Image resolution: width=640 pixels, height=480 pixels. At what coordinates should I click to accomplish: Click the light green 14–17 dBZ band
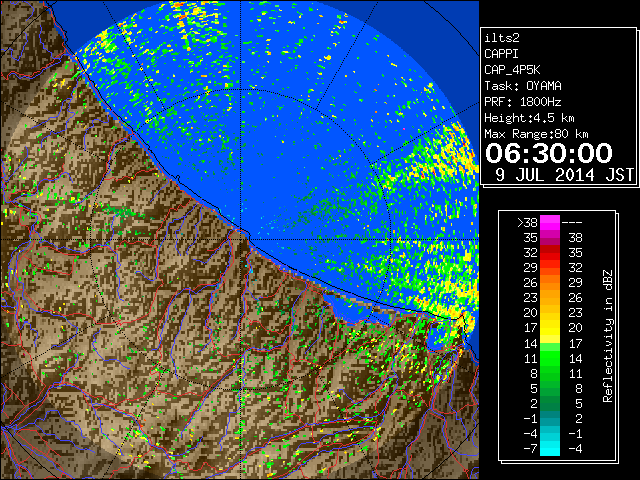[550, 343]
